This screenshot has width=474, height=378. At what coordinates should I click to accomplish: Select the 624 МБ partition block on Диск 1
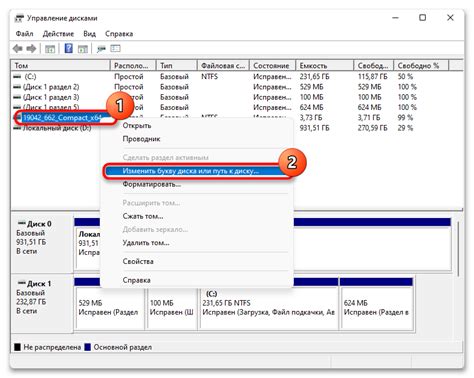coord(377,304)
